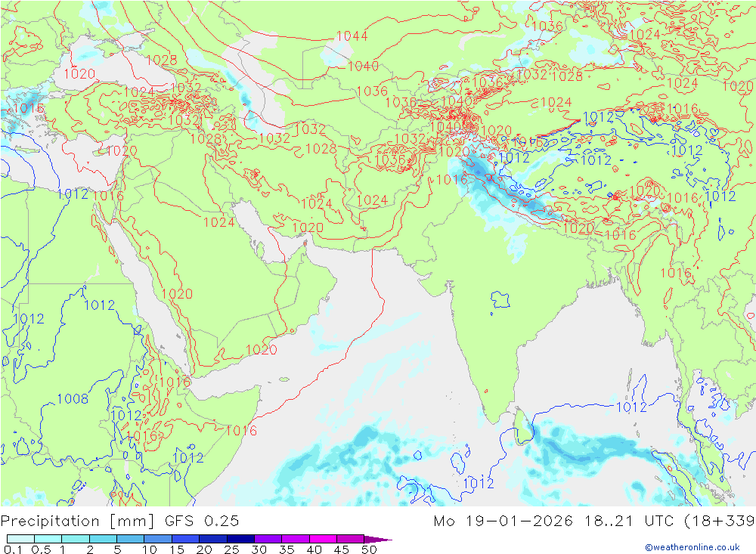Screen dimensions: 756x554
Task: Click the legend value '0.5'
Action: [x=41, y=549]
